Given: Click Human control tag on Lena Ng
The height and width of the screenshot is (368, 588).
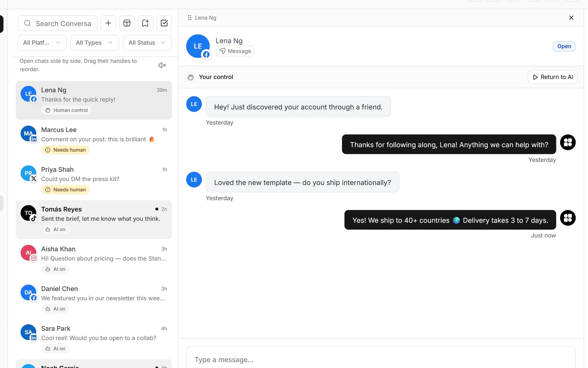Looking at the screenshot, I should [66, 110].
